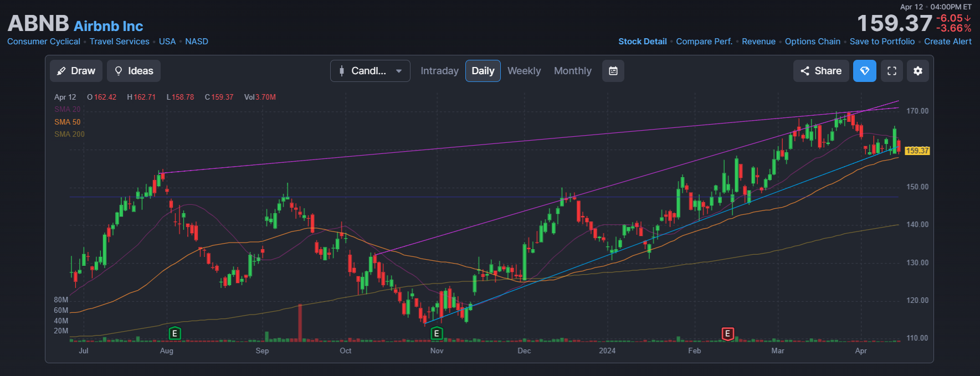Screen dimensions: 980x376
Task: Click the ABNB ticker symbol heading
Action: click(x=38, y=23)
